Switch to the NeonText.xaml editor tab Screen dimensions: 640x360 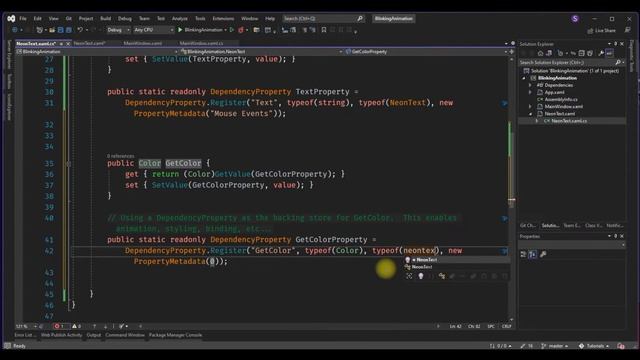89,43
